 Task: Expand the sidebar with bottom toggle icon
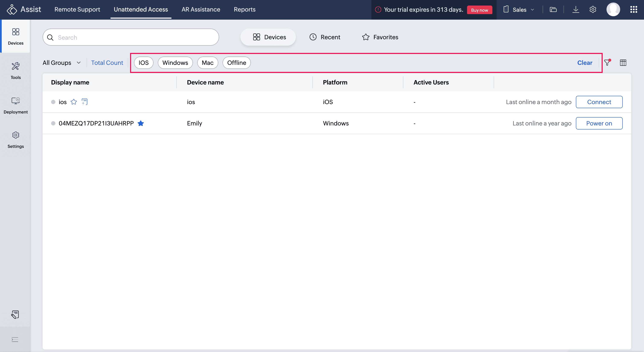15,339
